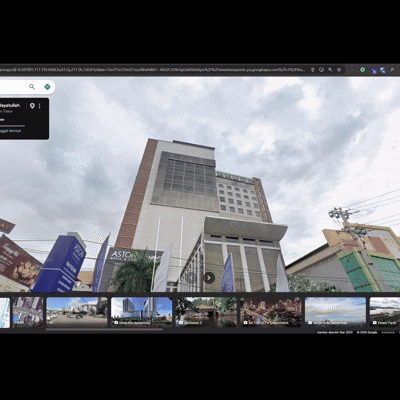Click the zoom magnifier icon in the address bar
The height and width of the screenshot is (400, 400).
pyautogui.click(x=330, y=70)
